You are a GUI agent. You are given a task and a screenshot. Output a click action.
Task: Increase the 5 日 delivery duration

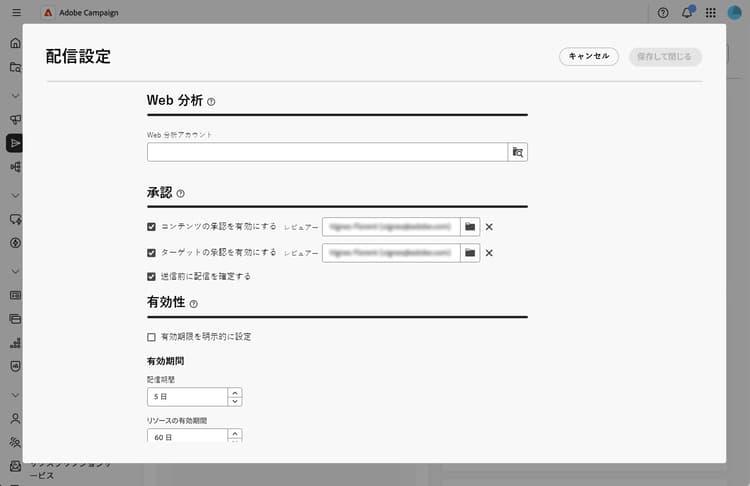coord(235,393)
